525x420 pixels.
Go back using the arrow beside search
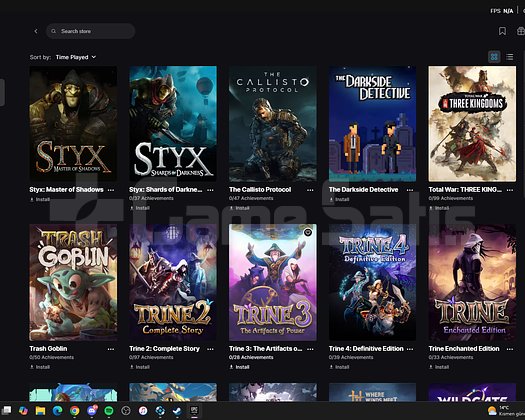36,31
